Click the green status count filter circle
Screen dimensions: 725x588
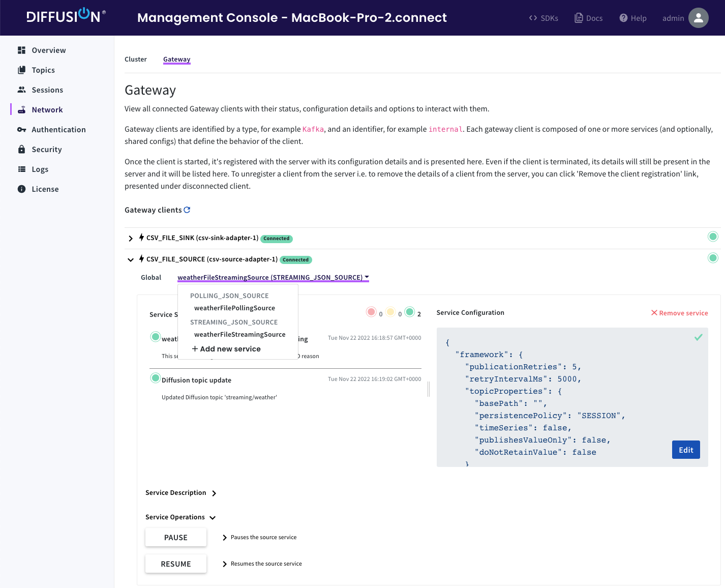click(410, 312)
